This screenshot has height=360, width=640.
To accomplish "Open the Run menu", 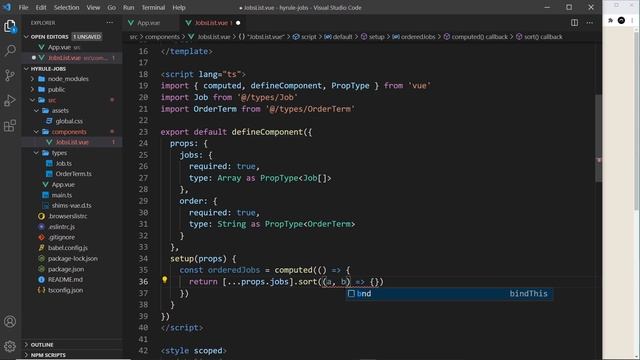I will pyautogui.click(x=129, y=7).
